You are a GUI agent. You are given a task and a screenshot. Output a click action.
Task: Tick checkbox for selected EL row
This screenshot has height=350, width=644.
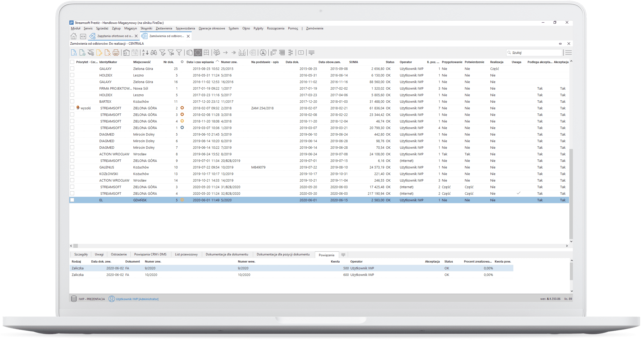(72, 200)
